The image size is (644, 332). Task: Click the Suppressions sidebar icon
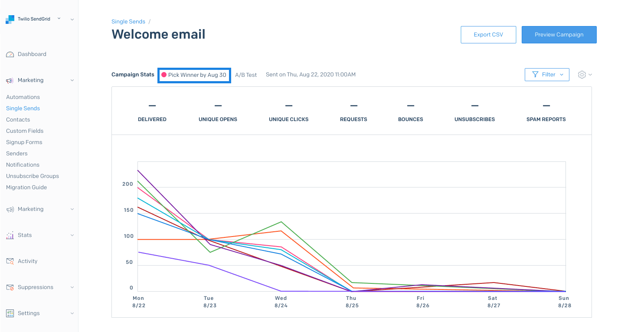click(10, 287)
